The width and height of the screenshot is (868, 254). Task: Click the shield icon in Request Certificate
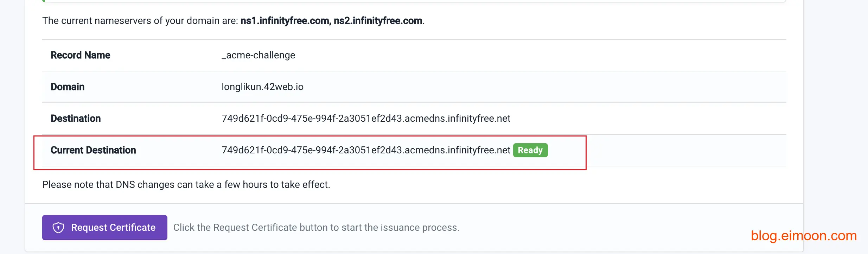pyautogui.click(x=58, y=228)
